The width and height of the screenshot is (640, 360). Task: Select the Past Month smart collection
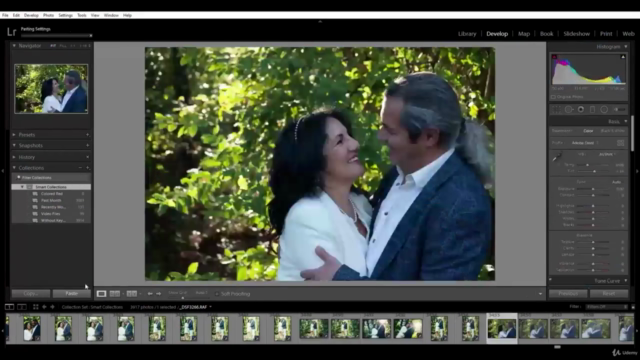click(x=51, y=200)
